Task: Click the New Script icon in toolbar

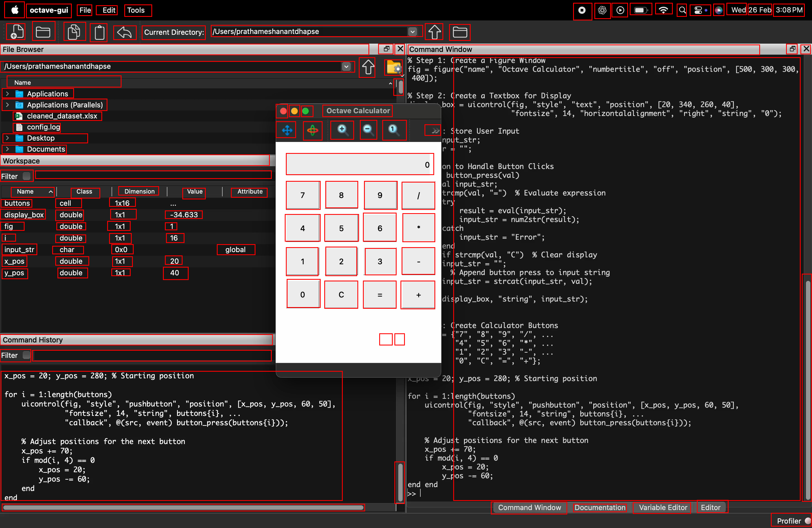Action: [x=16, y=32]
